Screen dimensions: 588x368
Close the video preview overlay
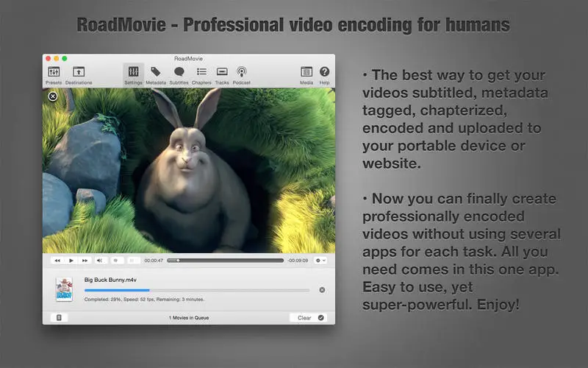coord(53,96)
